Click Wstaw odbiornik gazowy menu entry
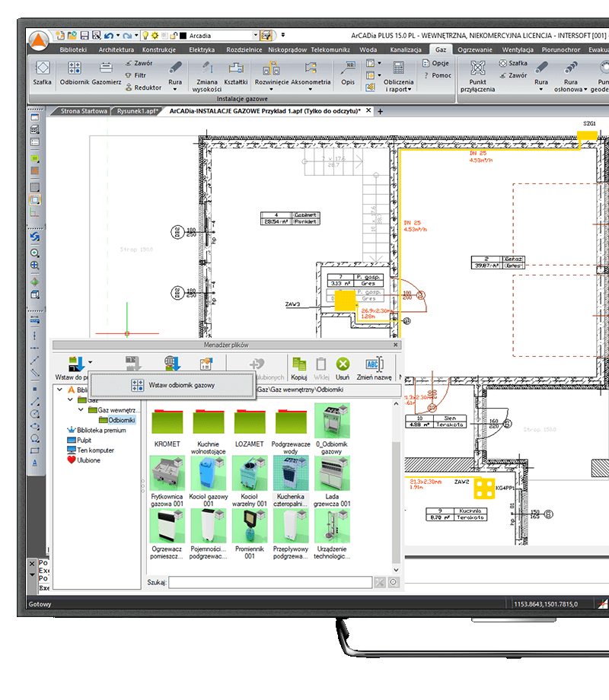Screen dimensions: 609x700 pyautogui.click(x=174, y=385)
